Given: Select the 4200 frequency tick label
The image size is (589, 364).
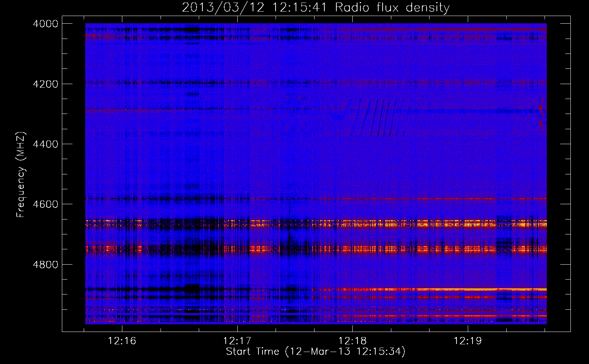Looking at the screenshot, I should click(x=46, y=84).
